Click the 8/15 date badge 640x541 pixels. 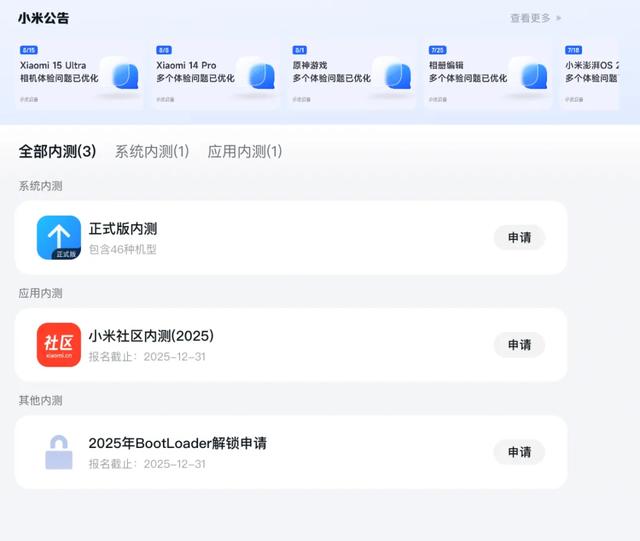coord(29,50)
